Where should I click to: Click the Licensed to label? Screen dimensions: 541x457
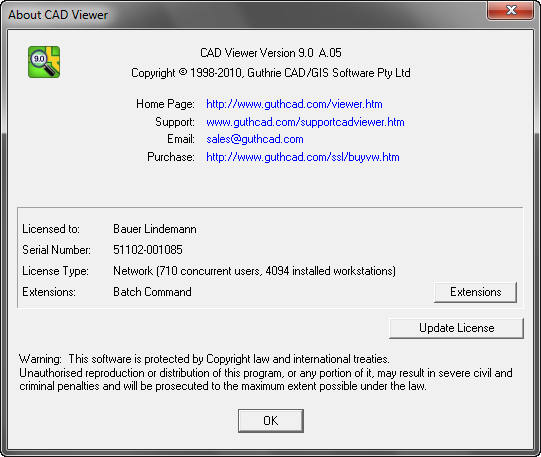(51, 229)
